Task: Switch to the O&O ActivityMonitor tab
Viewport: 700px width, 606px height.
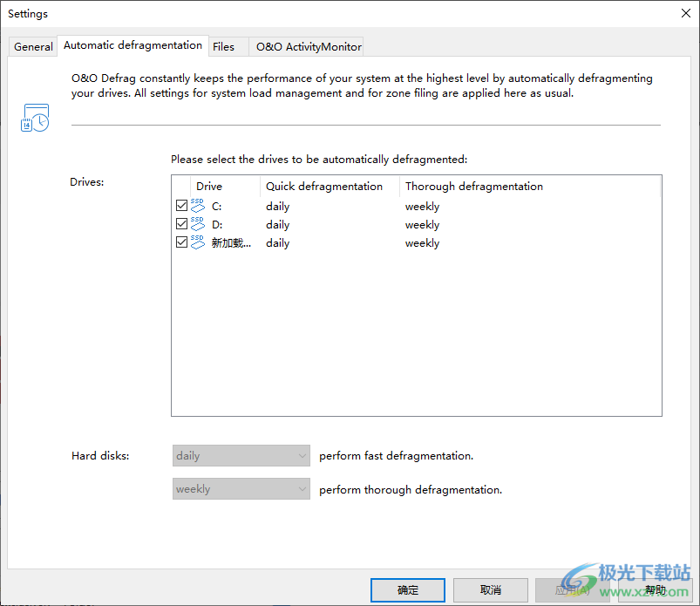Action: [309, 46]
